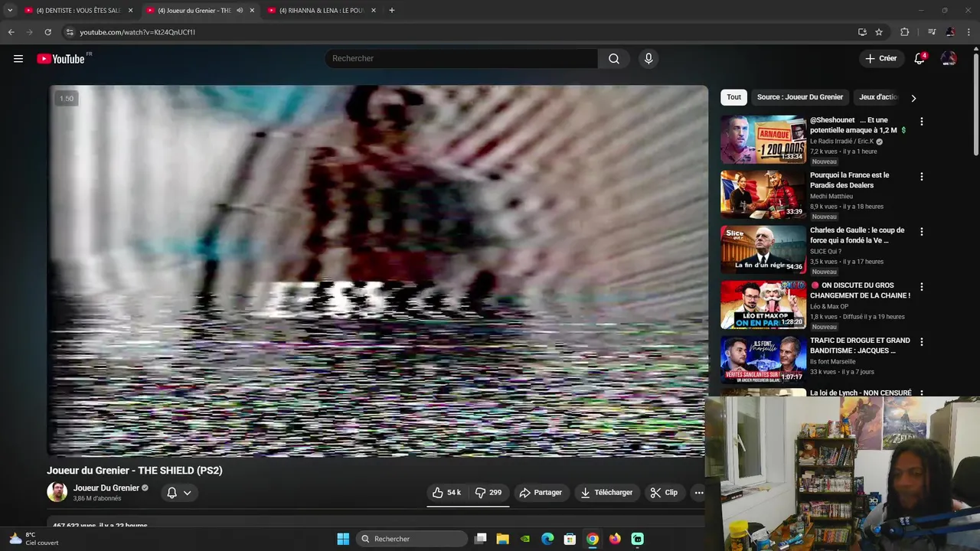
Task: Open more actions menu beside Clip
Action: click(x=699, y=493)
